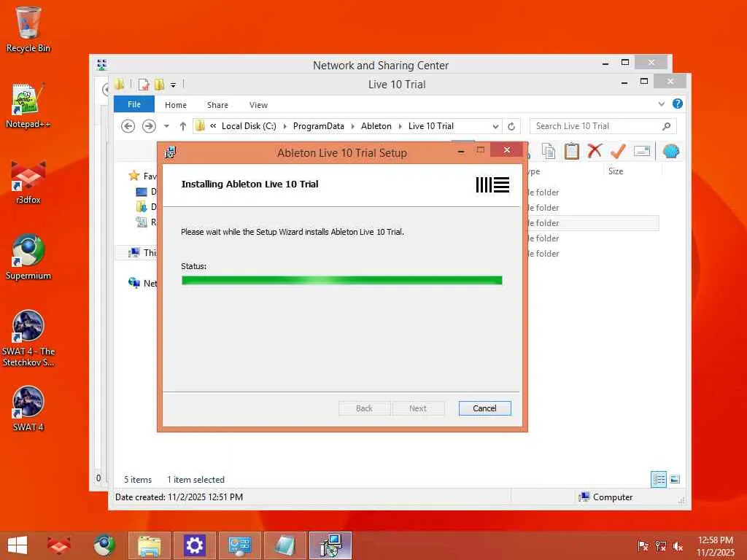Image resolution: width=747 pixels, height=560 pixels.
Task: Click Local Disk (C:) in the address bar
Action: 249,126
